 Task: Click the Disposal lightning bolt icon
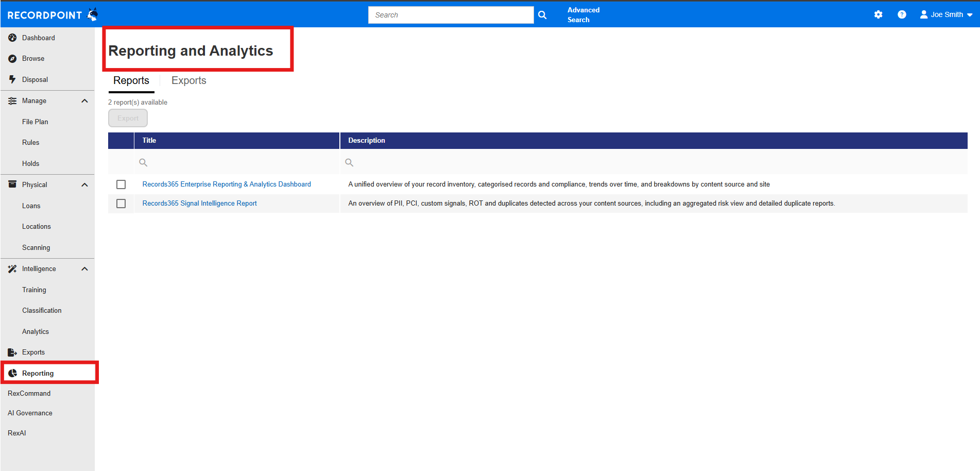12,79
